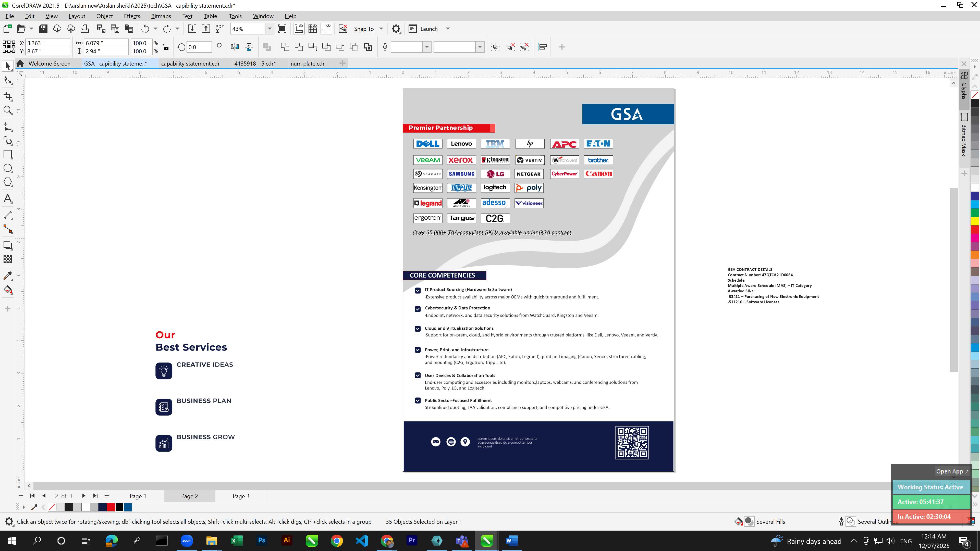Select the Ellipse tool

point(8,168)
